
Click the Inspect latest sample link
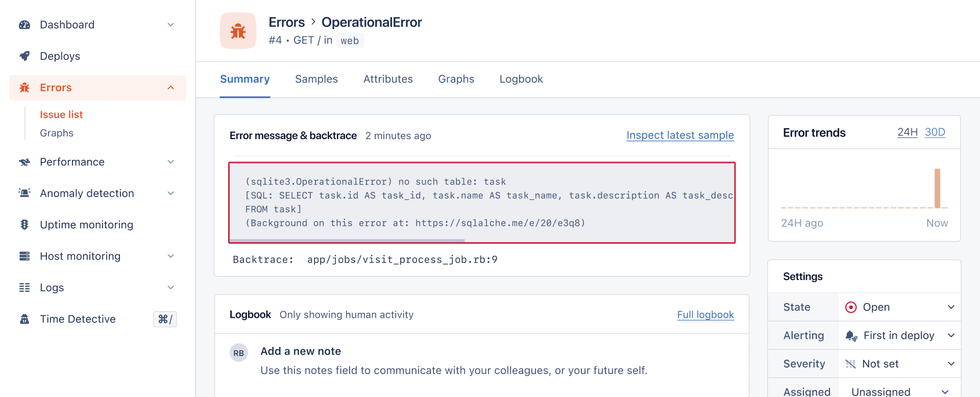point(680,135)
